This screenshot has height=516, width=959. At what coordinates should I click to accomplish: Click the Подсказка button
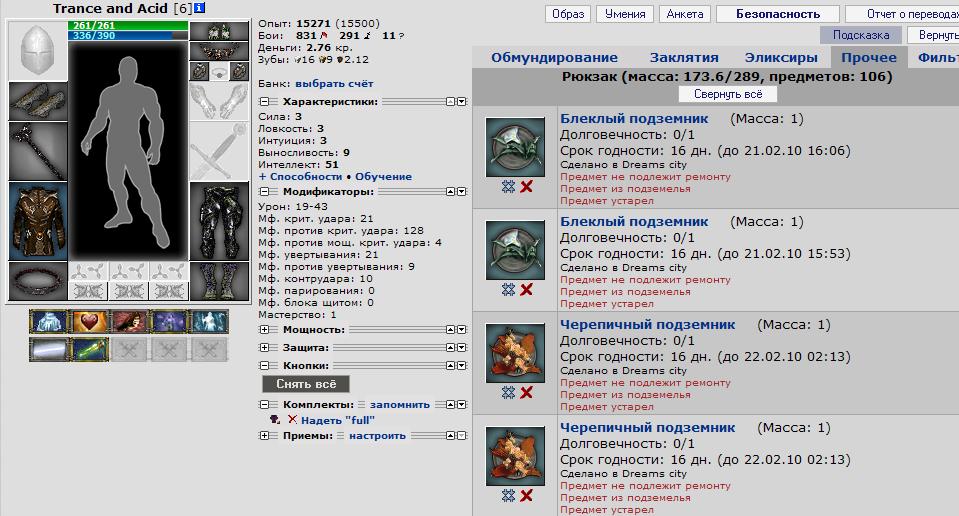click(861, 35)
